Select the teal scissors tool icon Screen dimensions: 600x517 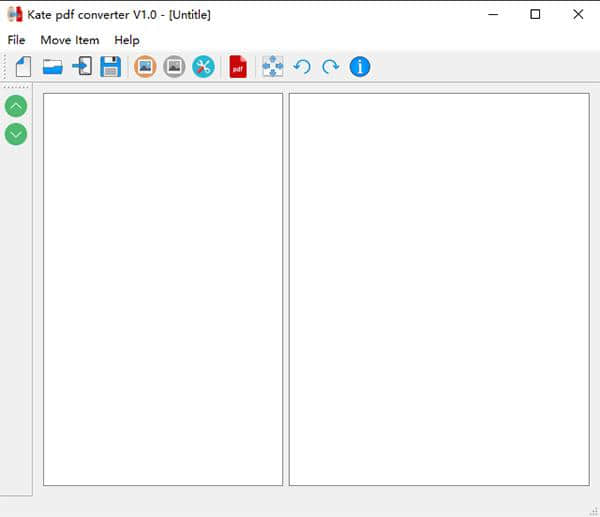[203, 67]
